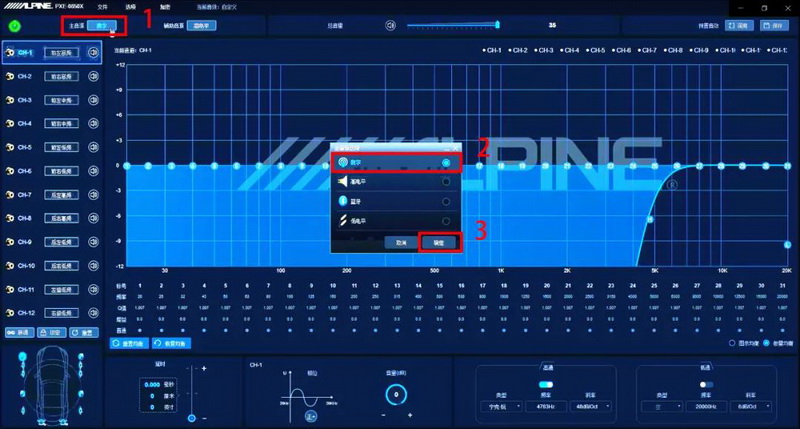This screenshot has width=800, height=429.
Task: Select the digital source radio button
Action: [446, 163]
